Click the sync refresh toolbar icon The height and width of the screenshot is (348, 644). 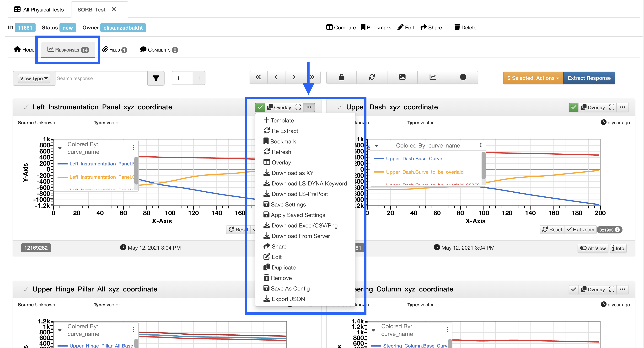point(372,77)
